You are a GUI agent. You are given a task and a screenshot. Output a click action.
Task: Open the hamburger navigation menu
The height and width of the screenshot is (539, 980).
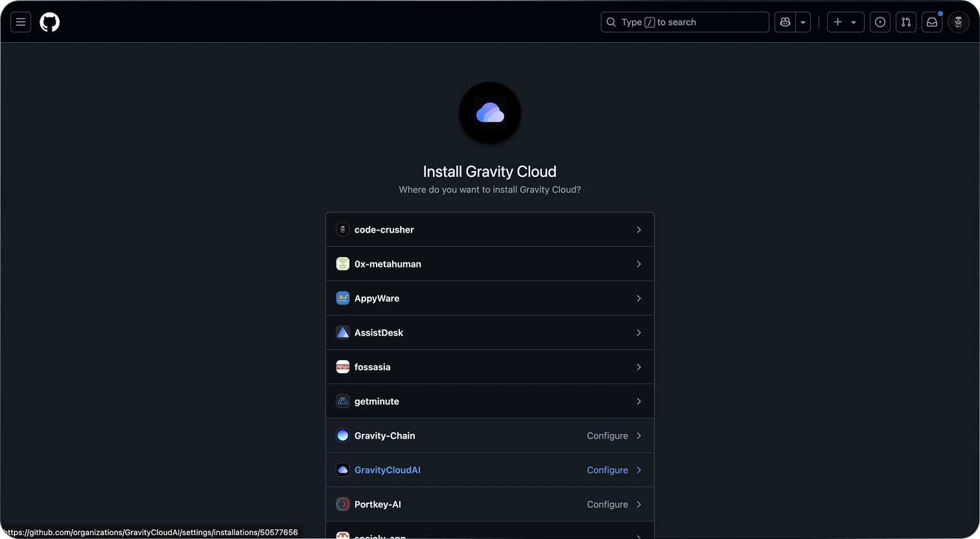pos(21,22)
